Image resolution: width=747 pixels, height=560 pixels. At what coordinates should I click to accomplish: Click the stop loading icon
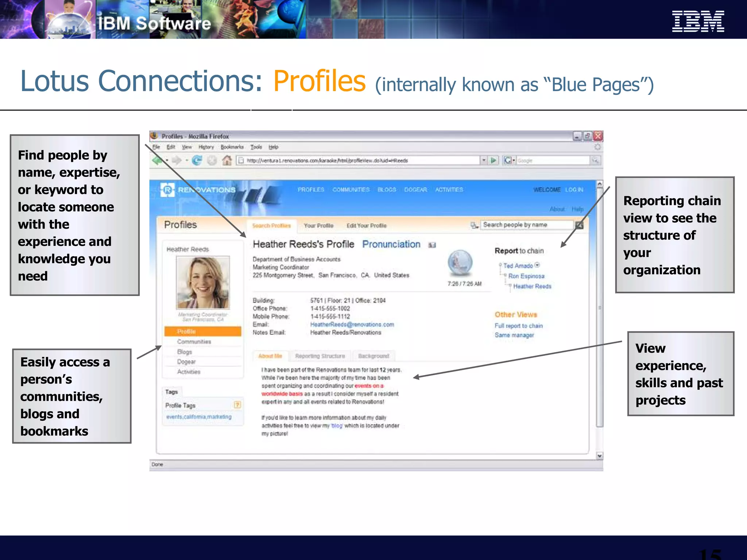(212, 160)
